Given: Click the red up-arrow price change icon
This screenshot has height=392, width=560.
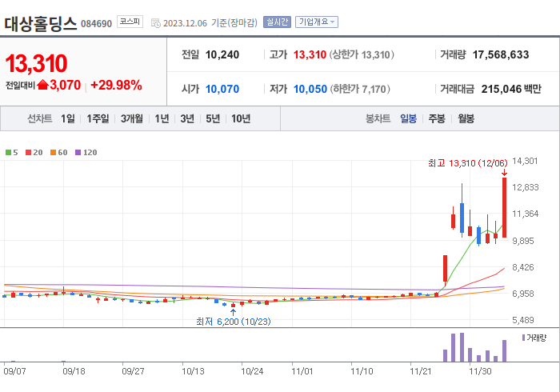Looking at the screenshot, I should click(x=42, y=85).
